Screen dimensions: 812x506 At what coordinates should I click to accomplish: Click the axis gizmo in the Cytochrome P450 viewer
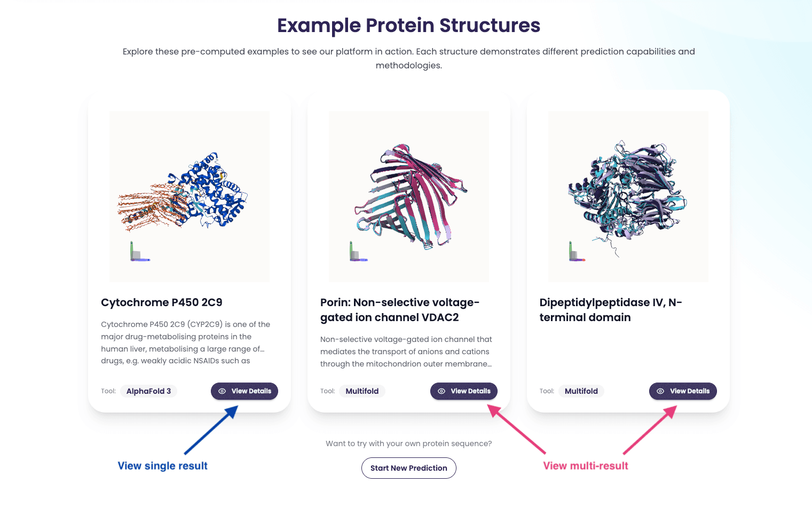[x=138, y=253]
